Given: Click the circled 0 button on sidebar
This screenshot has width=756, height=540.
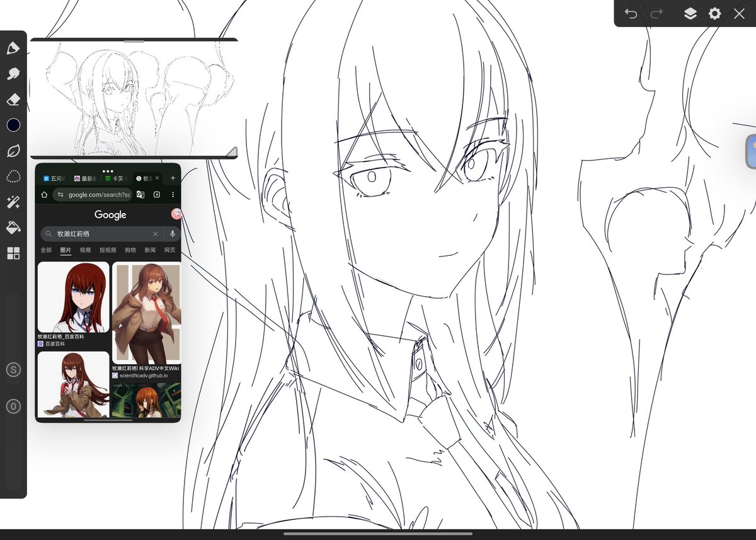Looking at the screenshot, I should (x=13, y=406).
